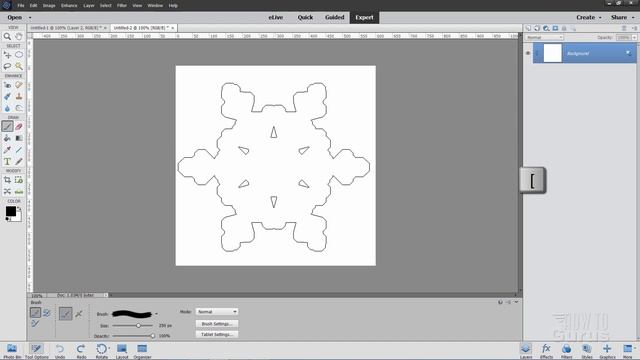Select the Hand tool
The image size is (640, 360).
(x=19, y=36)
